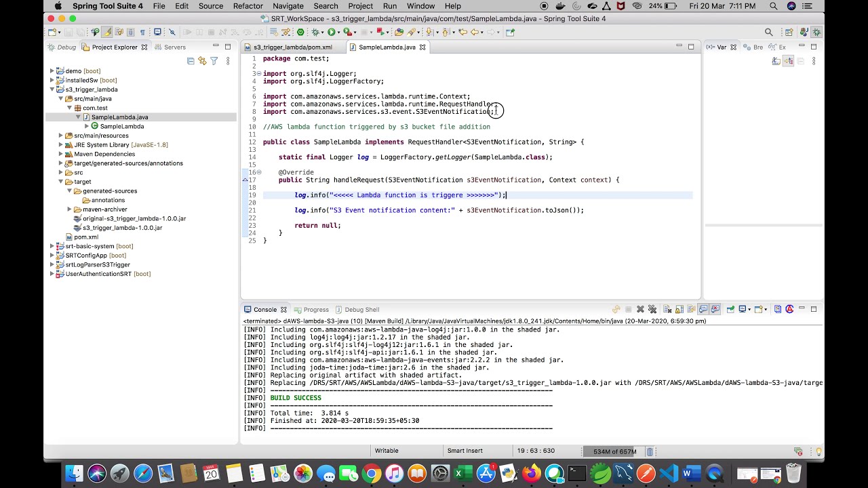Screen dimensions: 868x488
Task: Open Visual Studio Code from the Dock
Action: (x=669, y=473)
